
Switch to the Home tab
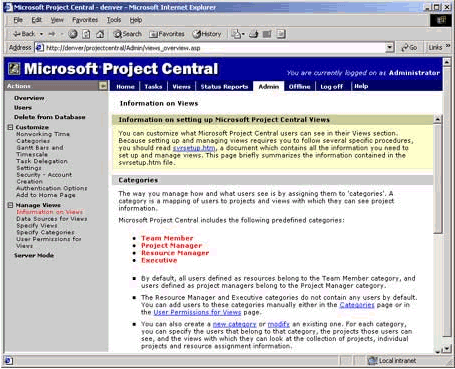[125, 87]
